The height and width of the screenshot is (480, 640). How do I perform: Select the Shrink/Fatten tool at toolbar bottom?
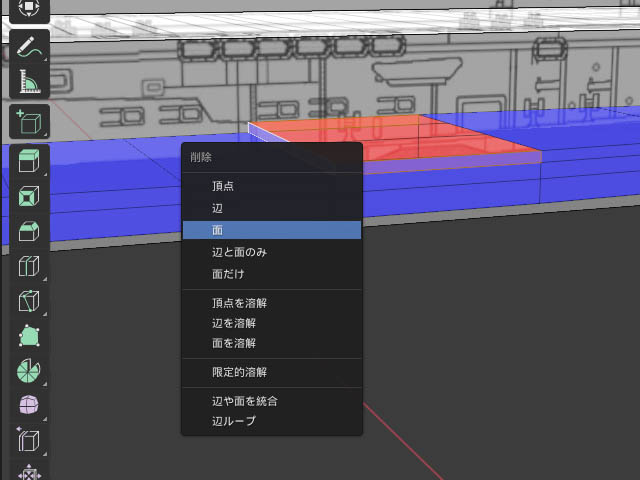pyautogui.click(x=29, y=471)
